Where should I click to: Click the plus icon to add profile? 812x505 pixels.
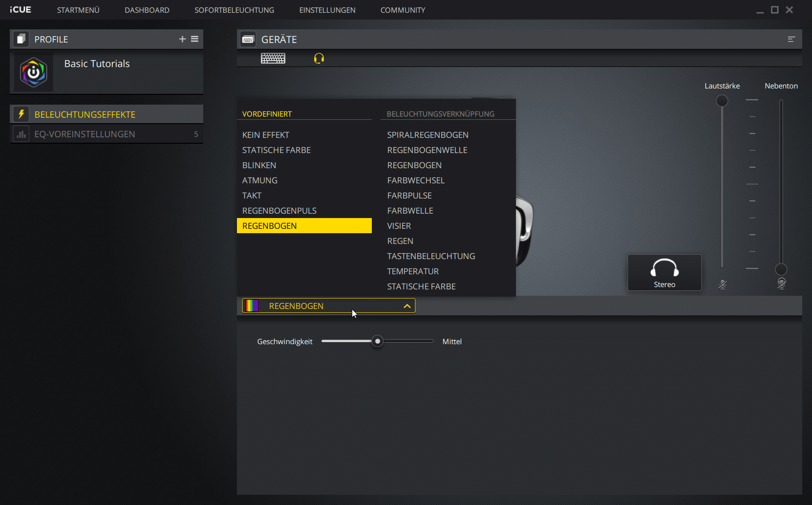point(182,39)
